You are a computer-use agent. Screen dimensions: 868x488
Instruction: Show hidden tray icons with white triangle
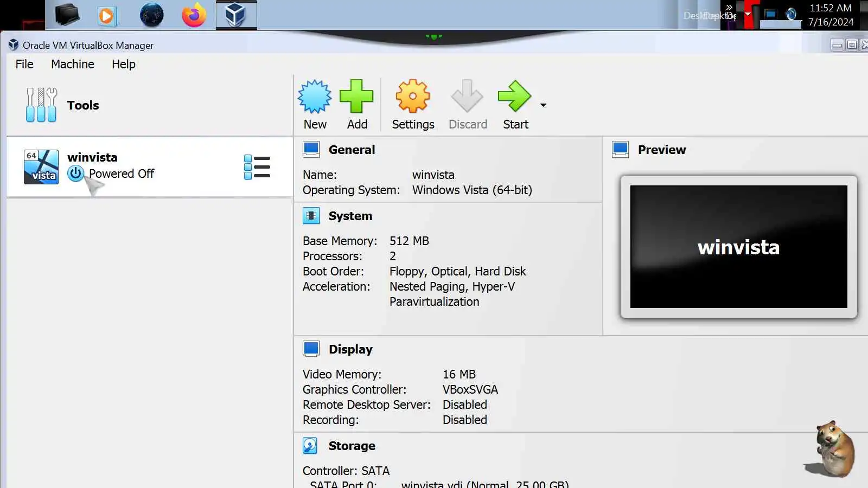(748, 14)
